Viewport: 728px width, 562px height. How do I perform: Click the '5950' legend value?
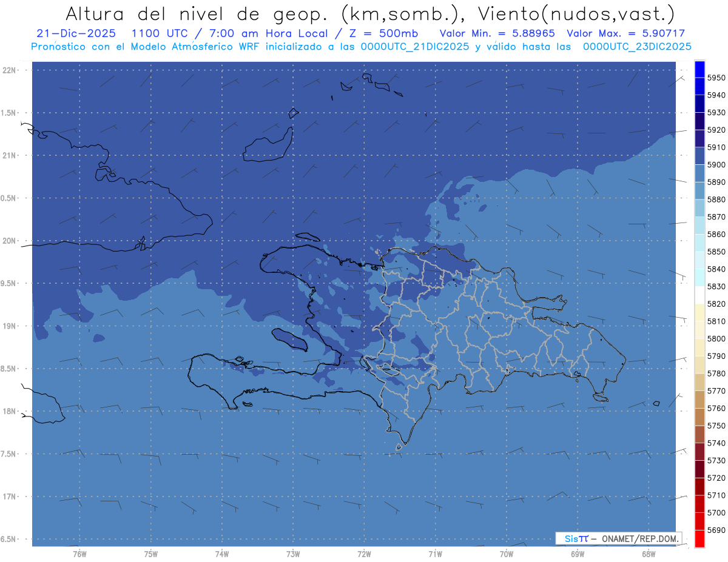coord(716,78)
